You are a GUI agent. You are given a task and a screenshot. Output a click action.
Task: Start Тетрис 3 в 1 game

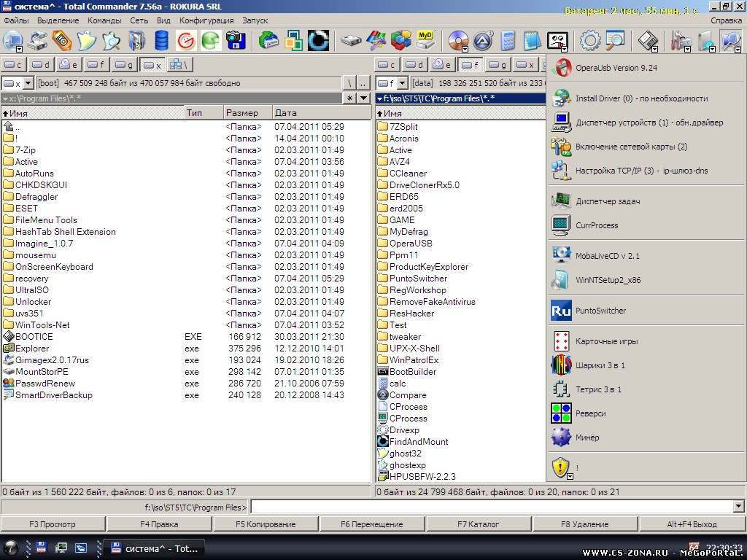[x=646, y=389]
